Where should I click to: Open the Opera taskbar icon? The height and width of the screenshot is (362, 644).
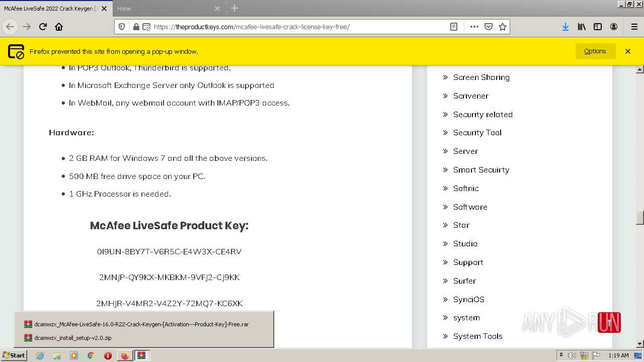pos(108,355)
